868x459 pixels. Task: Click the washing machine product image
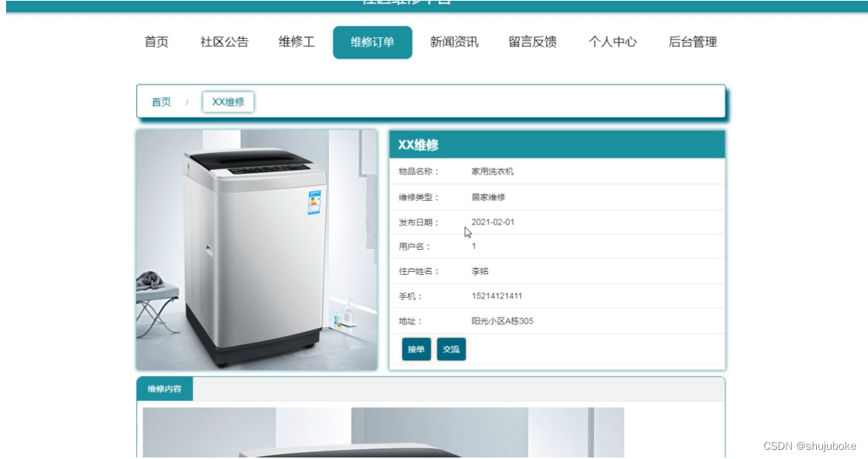(257, 250)
